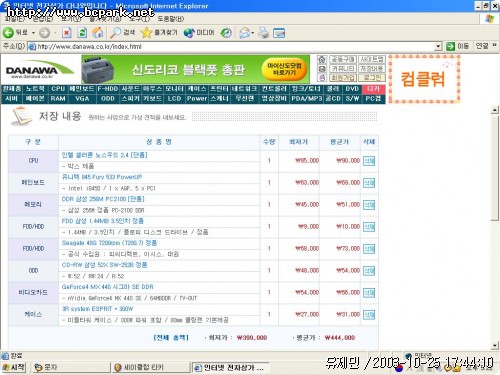Open the GeForce4 MX 440 product link

pos(107,287)
